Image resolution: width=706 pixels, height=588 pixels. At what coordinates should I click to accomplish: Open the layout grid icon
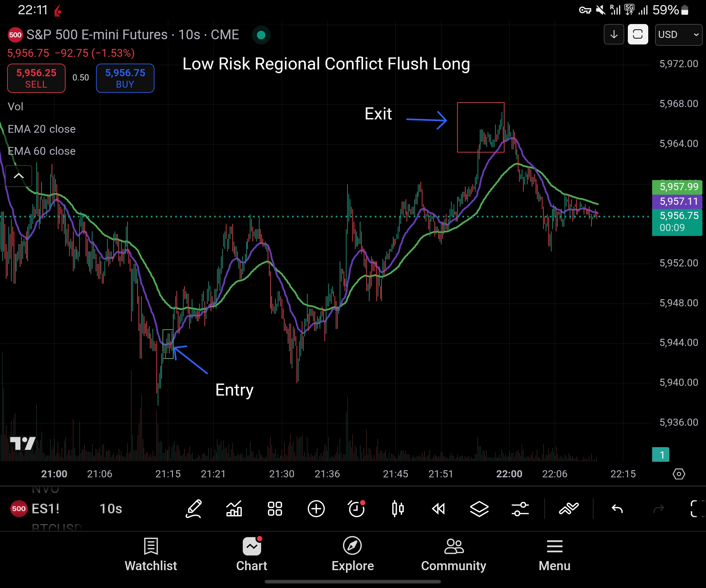(275, 508)
